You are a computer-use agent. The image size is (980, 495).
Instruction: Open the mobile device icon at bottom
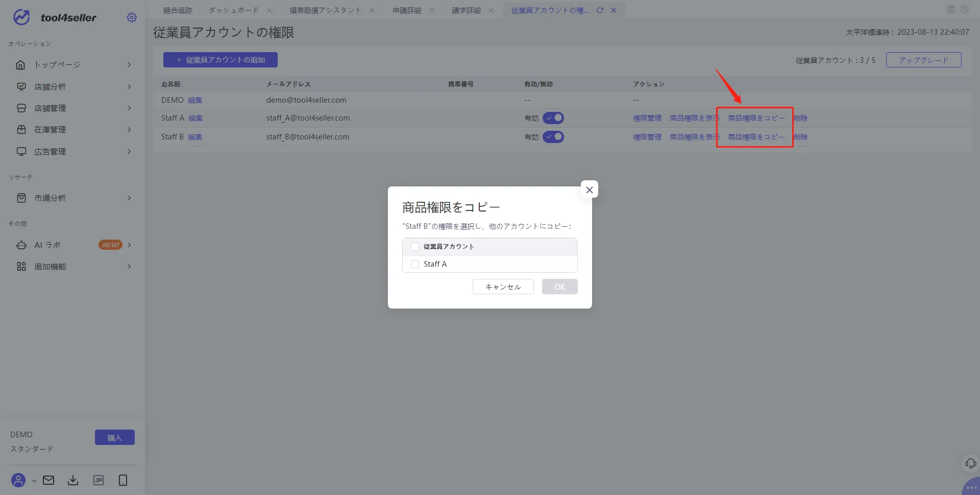[123, 480]
